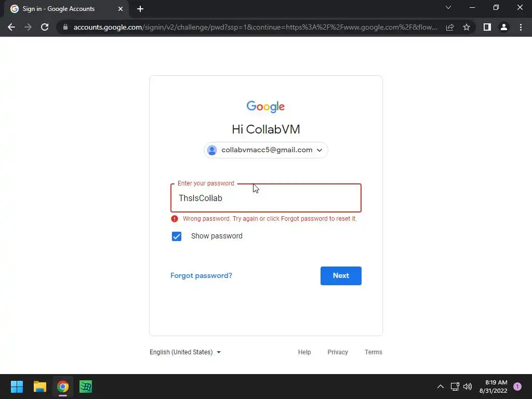Open the volume control in the tray

468,387
